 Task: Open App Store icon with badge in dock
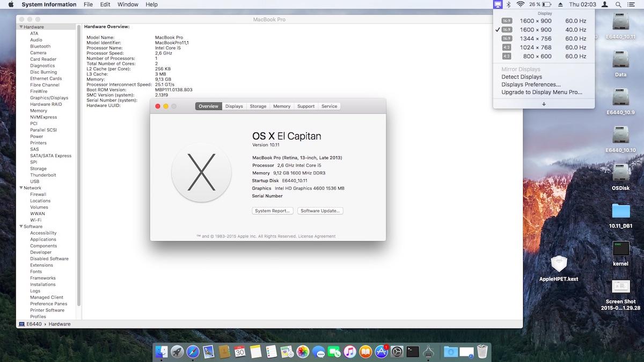tap(382, 352)
